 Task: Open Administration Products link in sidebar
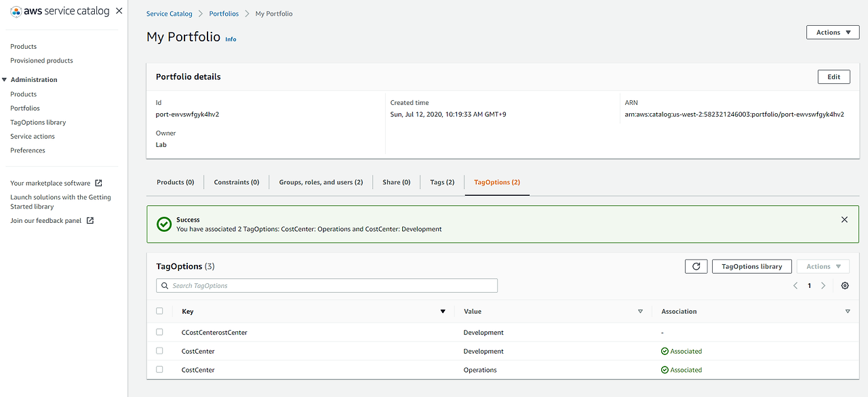[x=24, y=94]
